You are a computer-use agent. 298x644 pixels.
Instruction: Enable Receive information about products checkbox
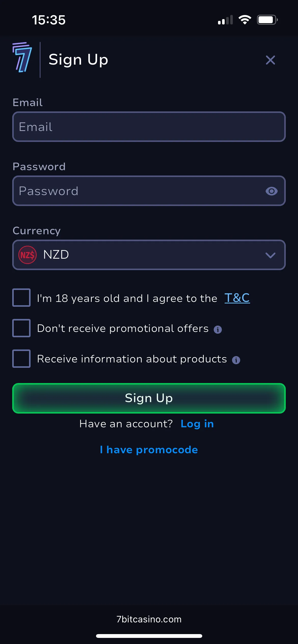[21, 359]
